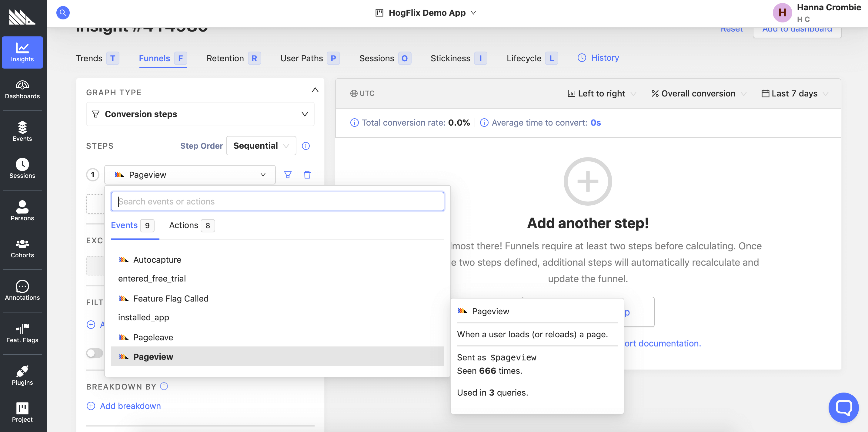This screenshot has height=432, width=868.
Task: Toggle the switch above Breakdown By
Action: pos(94,353)
